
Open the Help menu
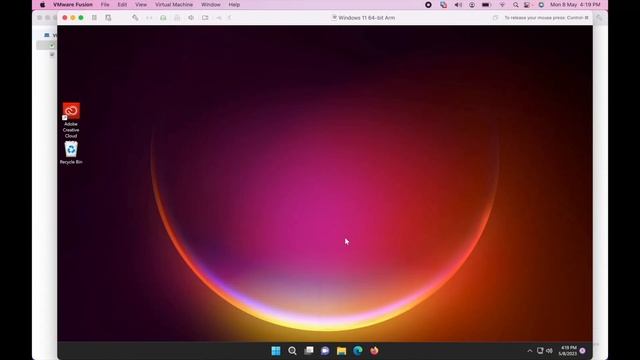point(234,5)
